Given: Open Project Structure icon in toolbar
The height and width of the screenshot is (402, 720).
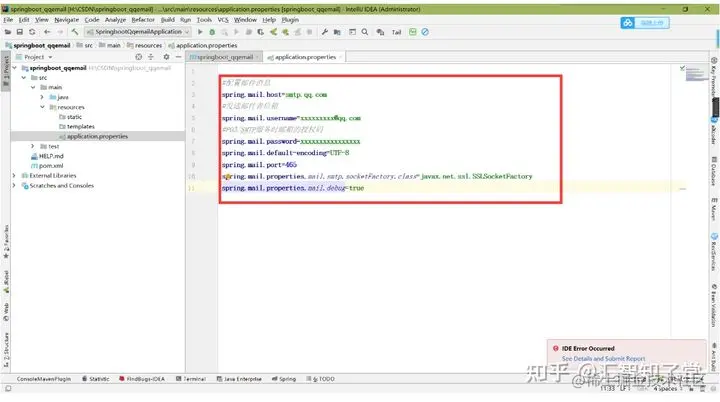Looking at the screenshot, I should [x=337, y=32].
